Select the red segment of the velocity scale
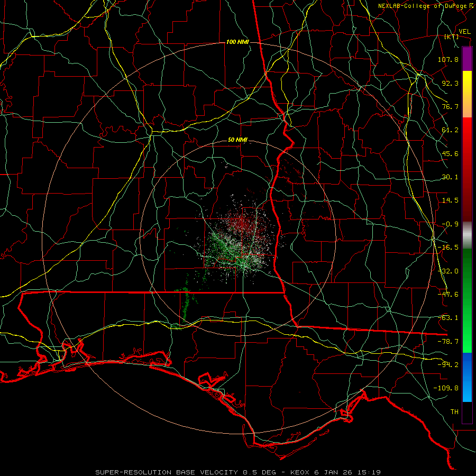The height and width of the screenshot is (476, 476). (467, 169)
